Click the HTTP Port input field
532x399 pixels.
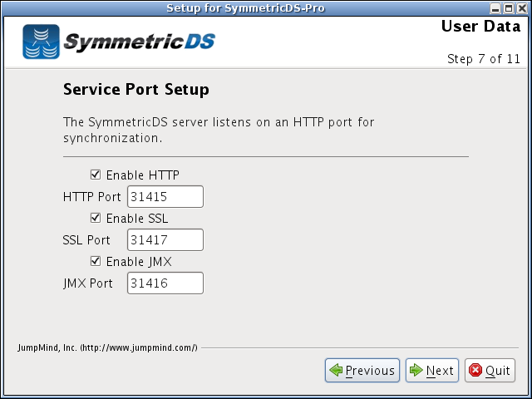(x=165, y=196)
